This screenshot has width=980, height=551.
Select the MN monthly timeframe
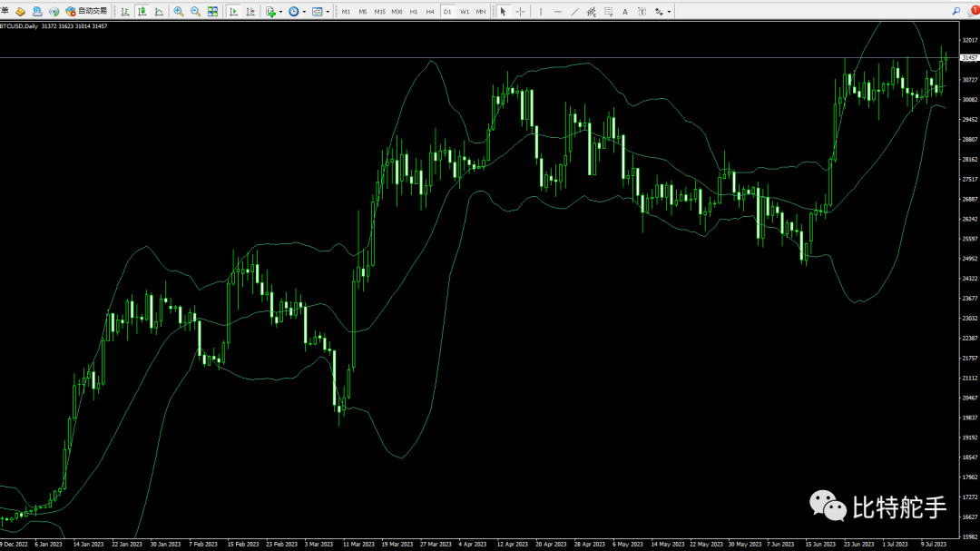pos(481,11)
